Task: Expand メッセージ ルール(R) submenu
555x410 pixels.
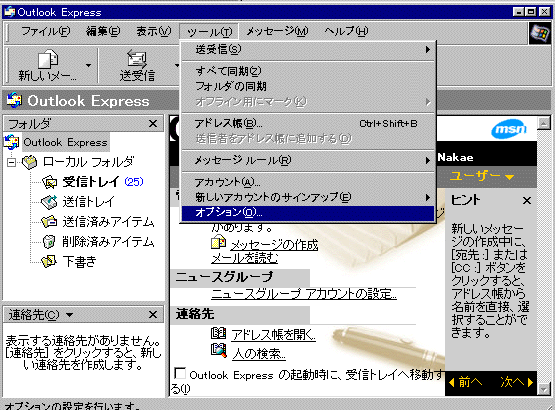Action: 308,160
